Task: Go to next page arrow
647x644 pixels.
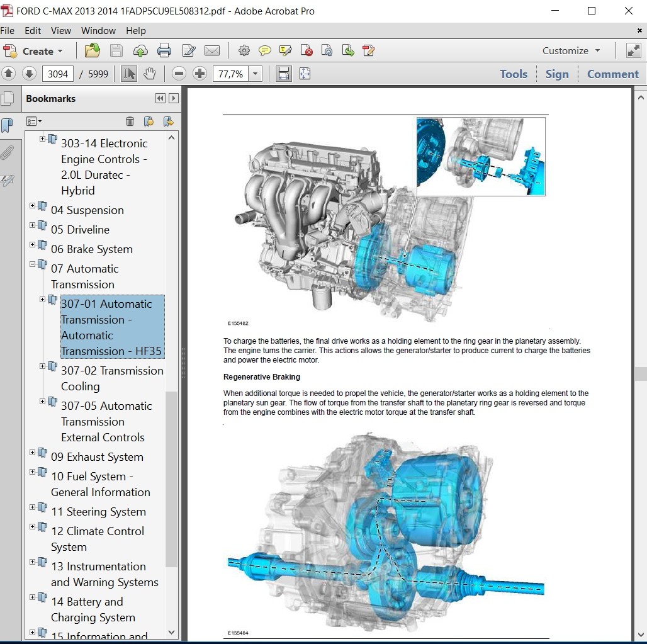Action: pos(29,74)
